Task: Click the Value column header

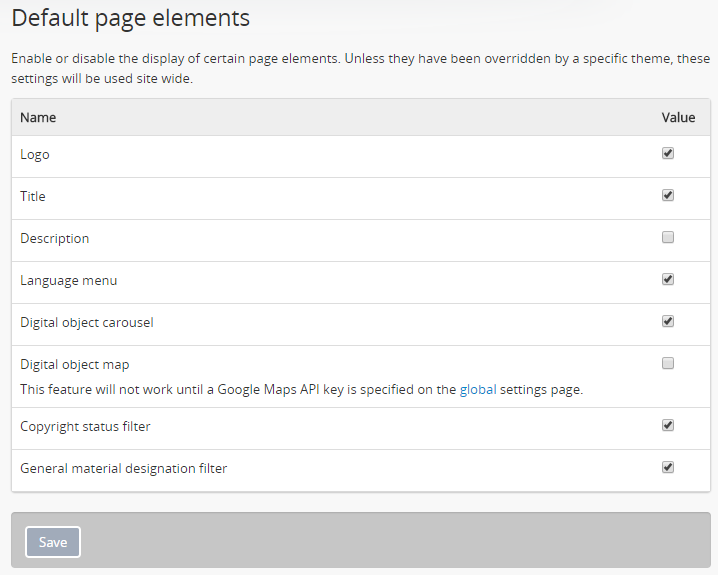Action: pos(678,118)
